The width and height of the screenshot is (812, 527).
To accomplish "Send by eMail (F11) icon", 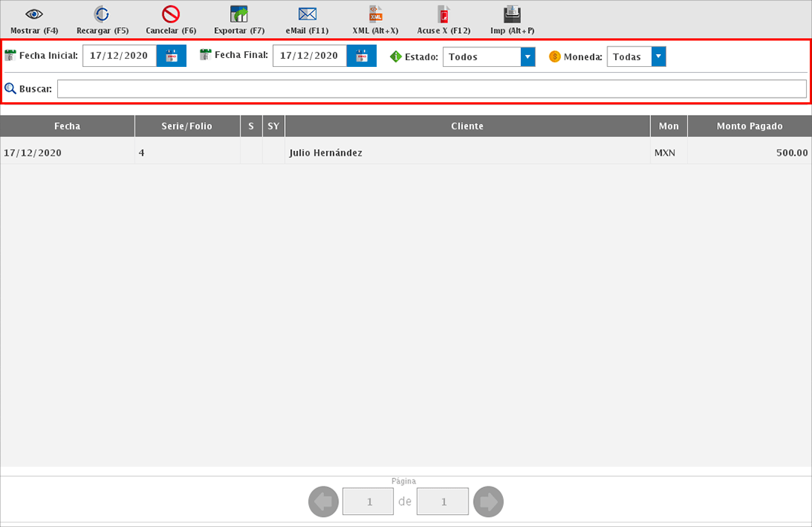I will (307, 14).
